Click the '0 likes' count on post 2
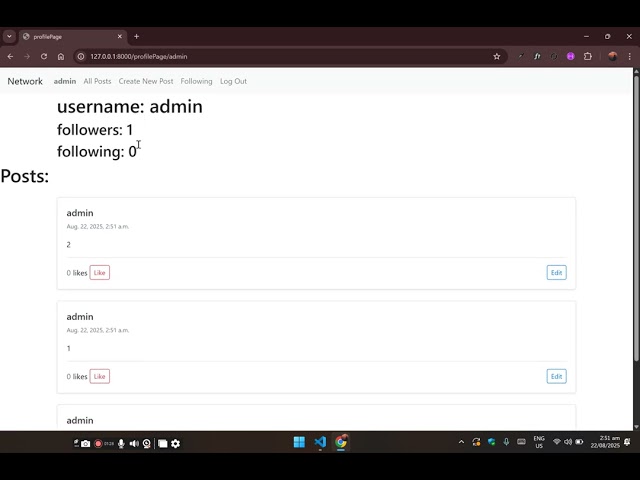Image resolution: width=640 pixels, height=480 pixels. 77,273
